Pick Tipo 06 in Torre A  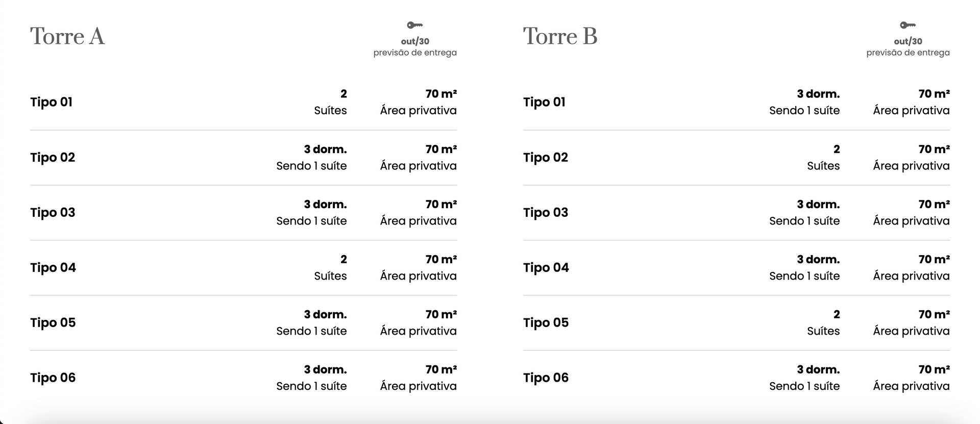(53, 378)
